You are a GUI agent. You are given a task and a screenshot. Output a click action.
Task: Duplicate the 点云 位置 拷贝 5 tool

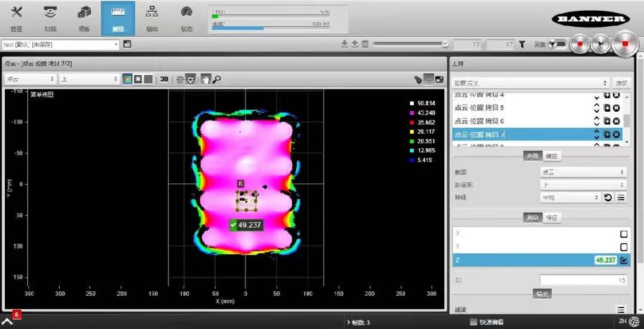(x=607, y=107)
